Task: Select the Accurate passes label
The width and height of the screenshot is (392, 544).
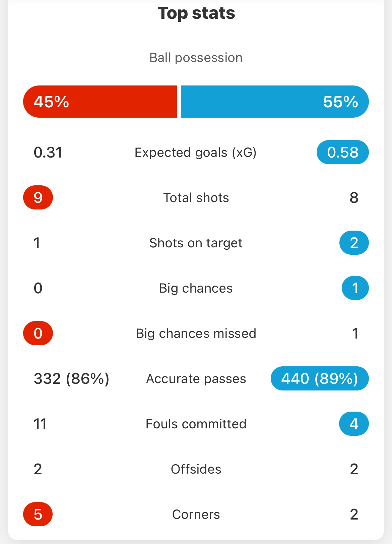Action: click(x=196, y=379)
